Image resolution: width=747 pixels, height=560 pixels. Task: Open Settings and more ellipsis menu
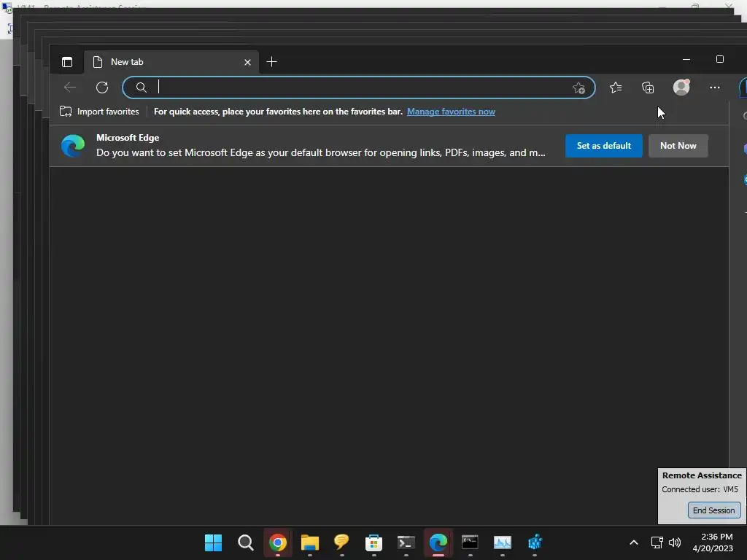(715, 87)
